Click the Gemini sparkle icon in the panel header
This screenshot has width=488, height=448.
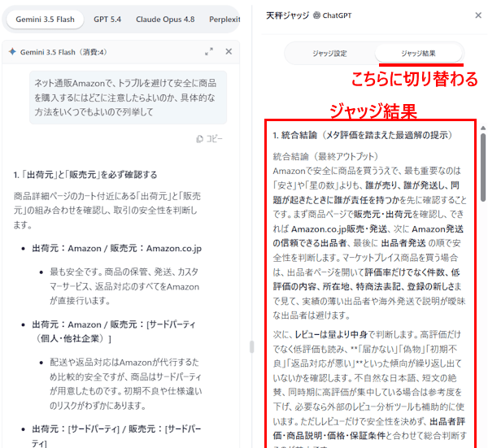tap(12, 52)
